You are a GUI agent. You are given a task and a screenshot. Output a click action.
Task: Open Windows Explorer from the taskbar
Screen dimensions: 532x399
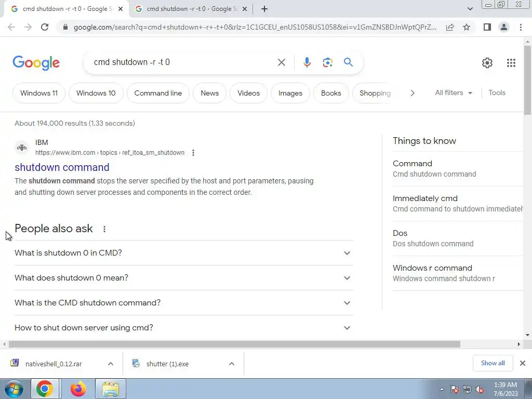tap(111, 389)
